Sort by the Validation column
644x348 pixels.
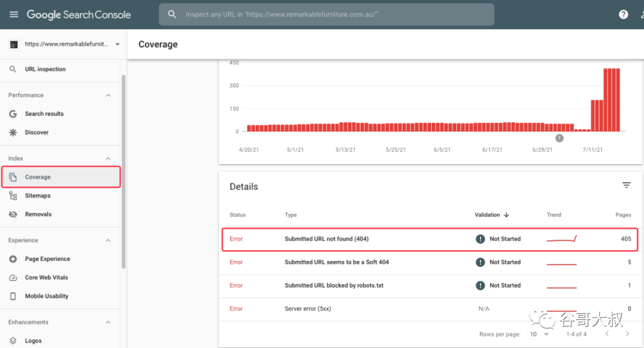click(491, 215)
